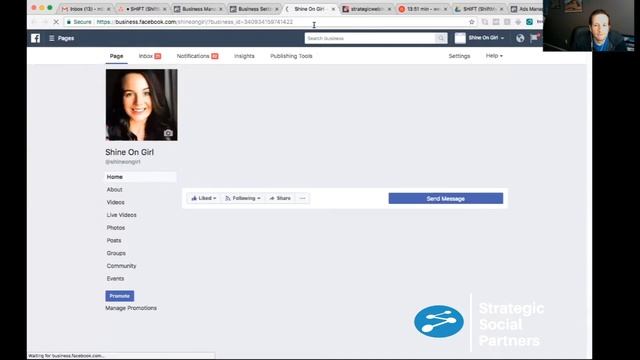The width and height of the screenshot is (640, 360).
Task: Click the Shine On Girl page title
Action: pyautogui.click(x=129, y=152)
